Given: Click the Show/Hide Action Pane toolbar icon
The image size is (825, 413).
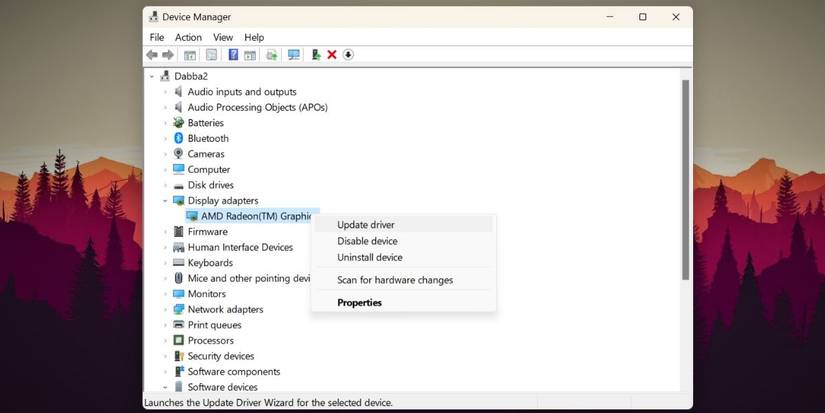Looking at the screenshot, I should click(250, 55).
